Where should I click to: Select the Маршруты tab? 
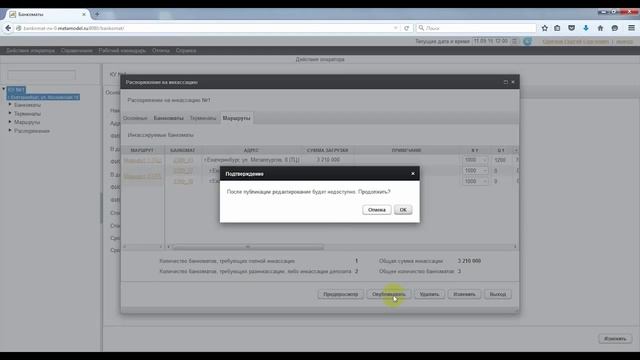[236, 118]
